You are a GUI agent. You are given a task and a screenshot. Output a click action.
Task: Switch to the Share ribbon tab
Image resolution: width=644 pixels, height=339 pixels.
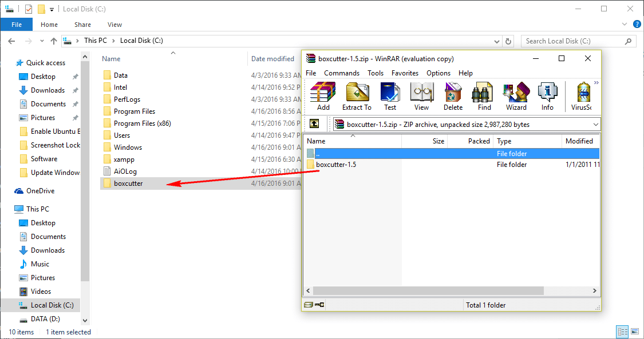click(82, 25)
